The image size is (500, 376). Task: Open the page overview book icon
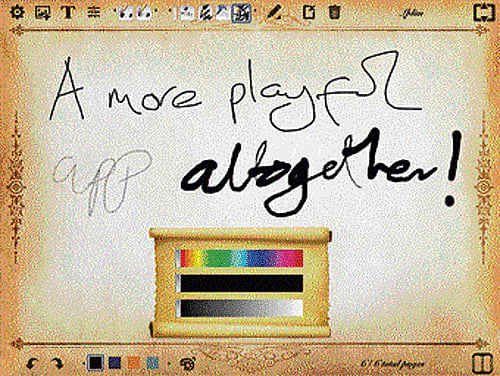(482, 364)
